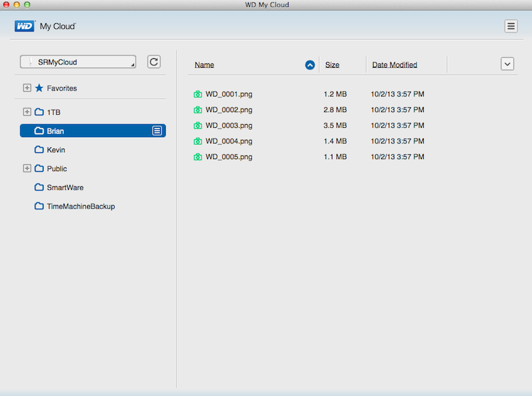Viewport: 532px width, 396px height.
Task: Expand the Favorites tree node
Action: pyautogui.click(x=27, y=88)
